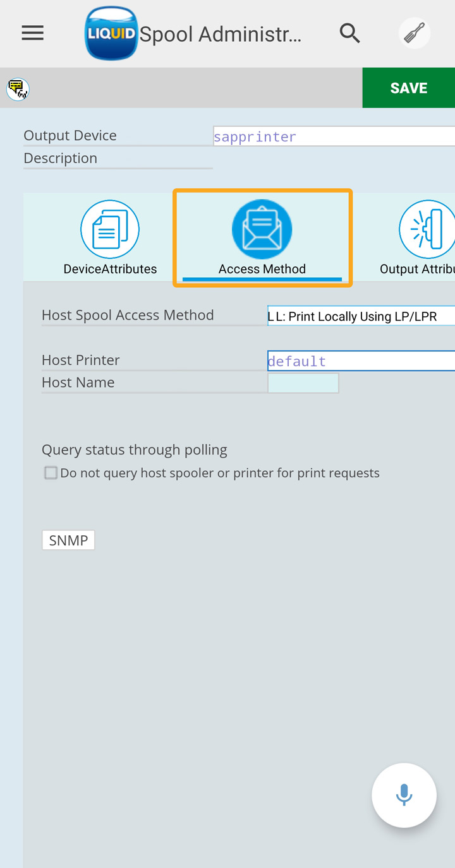Click the empty Host Name field
Image resolution: width=455 pixels, height=868 pixels.
(303, 383)
